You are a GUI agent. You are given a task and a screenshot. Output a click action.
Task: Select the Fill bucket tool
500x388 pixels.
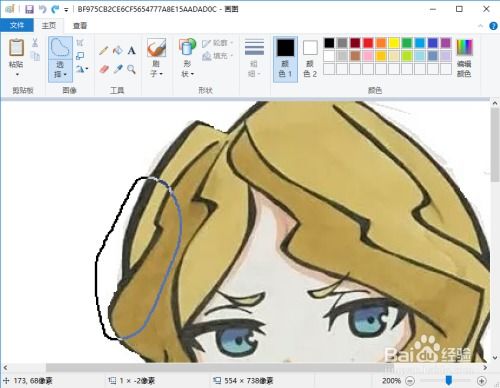coord(117,50)
